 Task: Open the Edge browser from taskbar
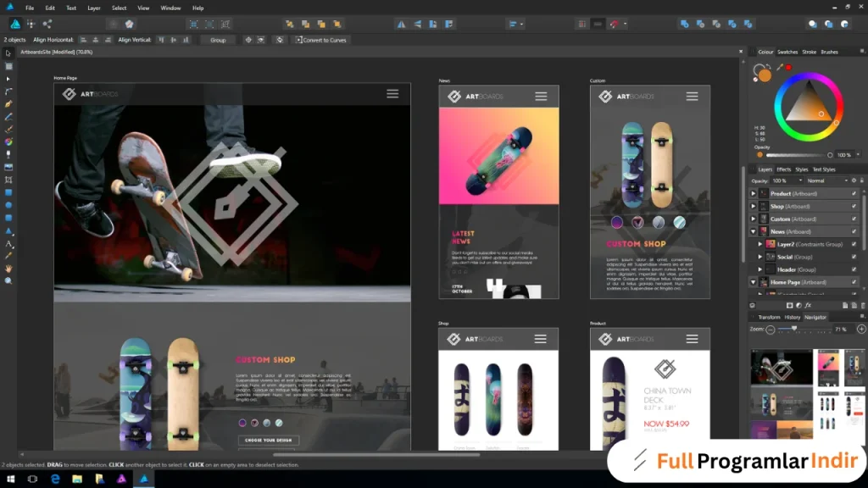(55, 480)
